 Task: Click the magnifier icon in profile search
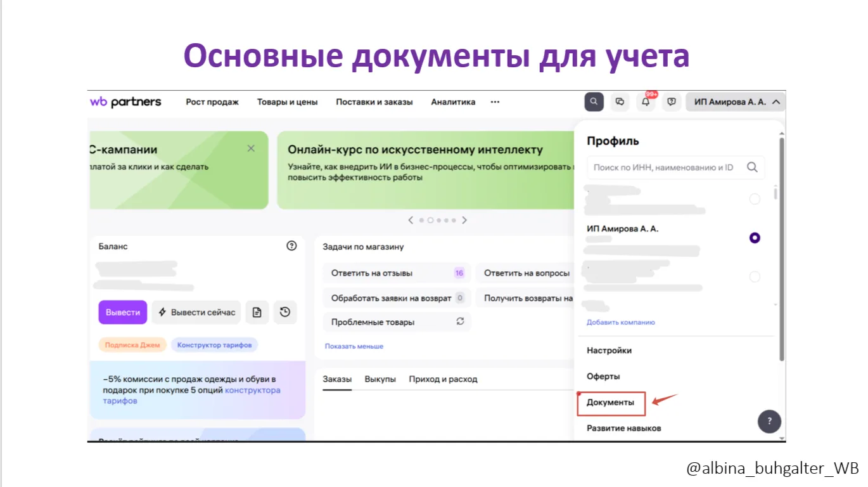coord(752,167)
